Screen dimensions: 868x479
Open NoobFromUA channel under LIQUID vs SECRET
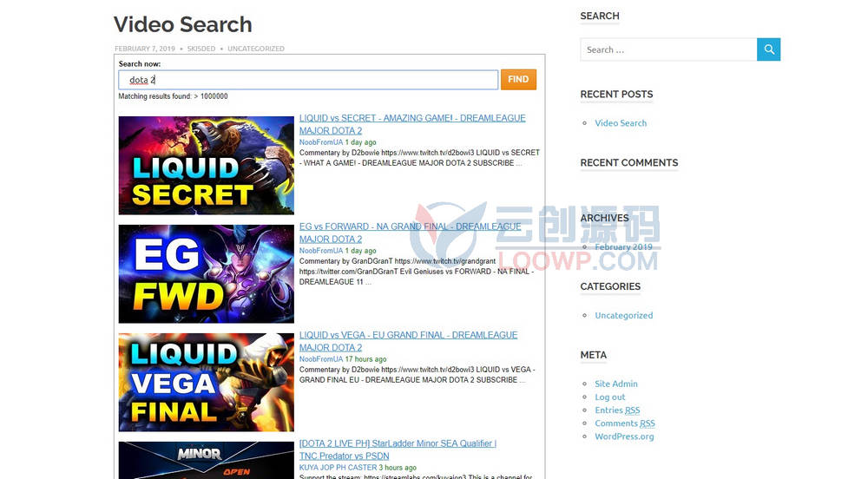click(x=321, y=142)
